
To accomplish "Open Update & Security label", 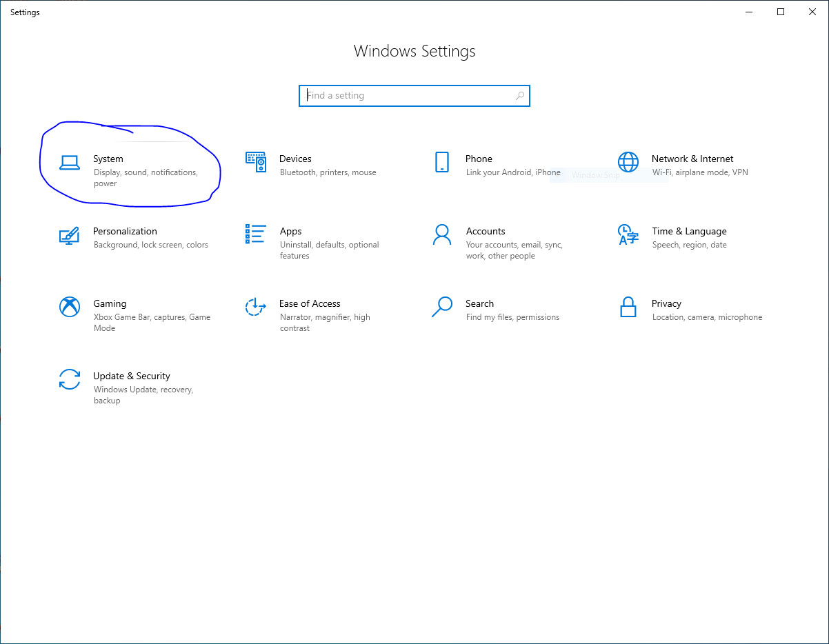I will point(132,376).
